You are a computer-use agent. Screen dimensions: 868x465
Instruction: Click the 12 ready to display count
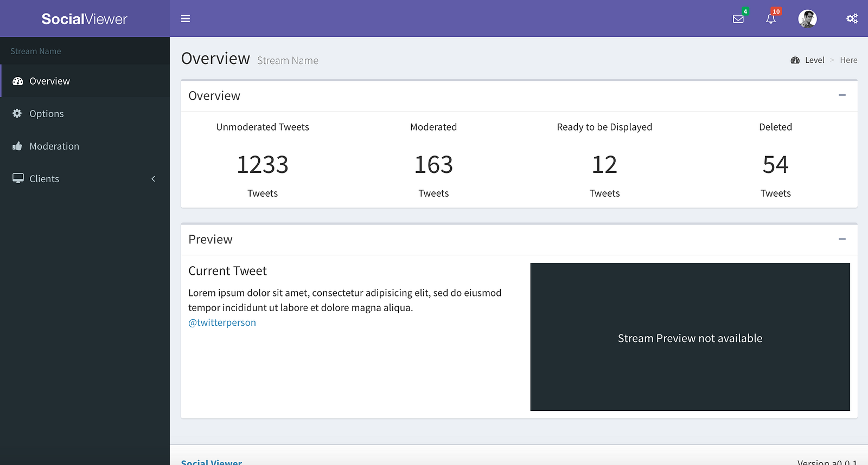604,165
